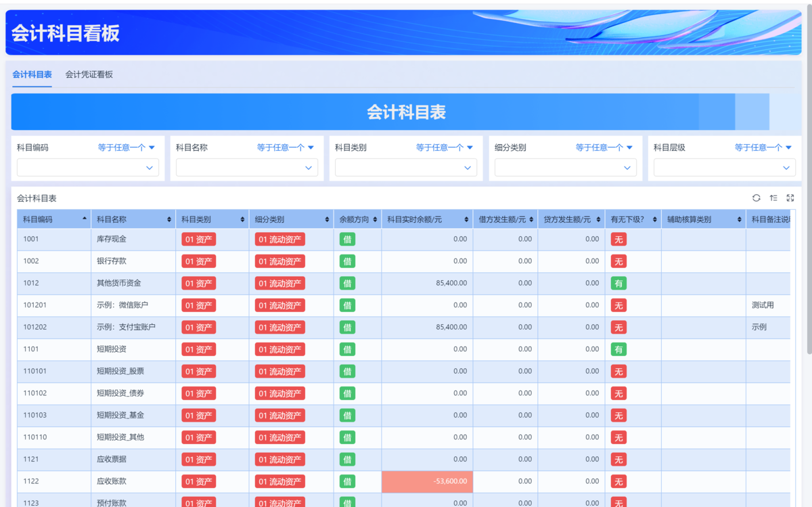
Task: Click the 01 资产 tag for 库存现金
Action: click(x=198, y=239)
